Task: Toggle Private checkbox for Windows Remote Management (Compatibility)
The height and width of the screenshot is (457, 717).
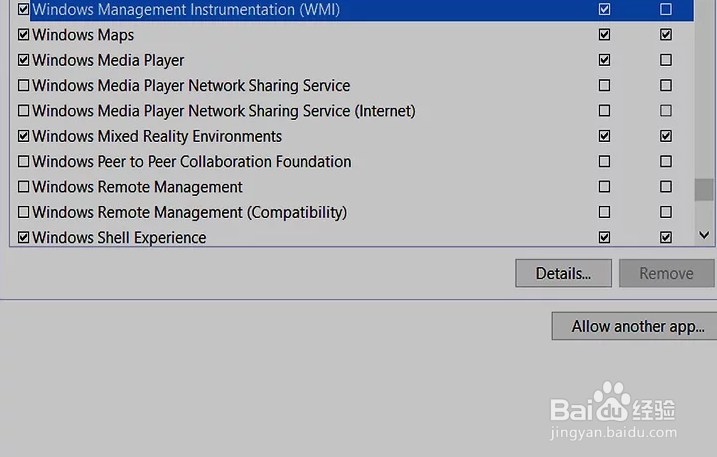Action: click(x=605, y=212)
